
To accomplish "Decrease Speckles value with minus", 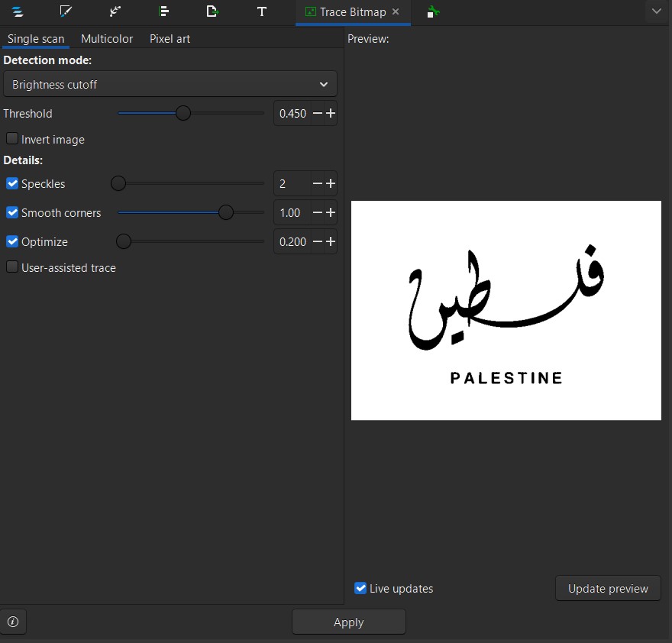I will point(318,183).
